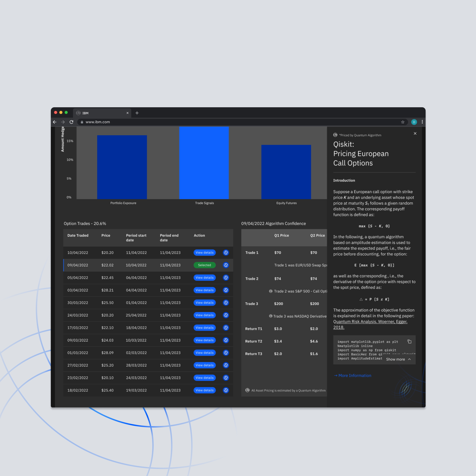476x476 pixels.
Task: Close the Qiskit side panel
Action: pyautogui.click(x=415, y=134)
